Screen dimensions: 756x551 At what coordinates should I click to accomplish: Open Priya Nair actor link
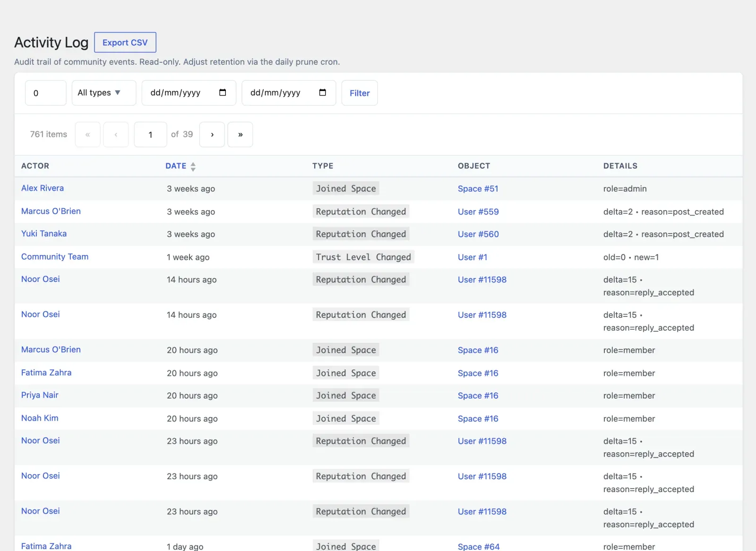coord(40,395)
